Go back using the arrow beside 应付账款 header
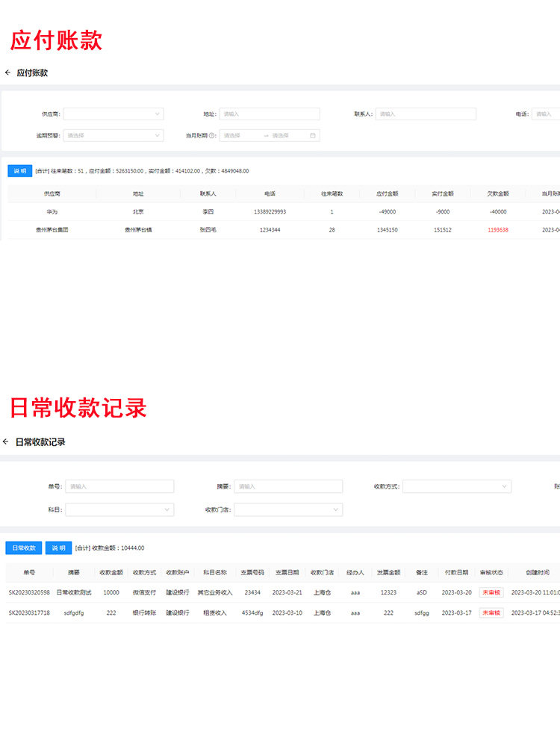Viewport: 560px width, 747px height. click(x=7, y=72)
